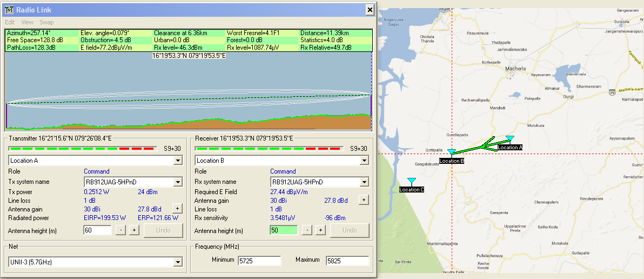Select the Location B antenna marker on map

[451, 152]
